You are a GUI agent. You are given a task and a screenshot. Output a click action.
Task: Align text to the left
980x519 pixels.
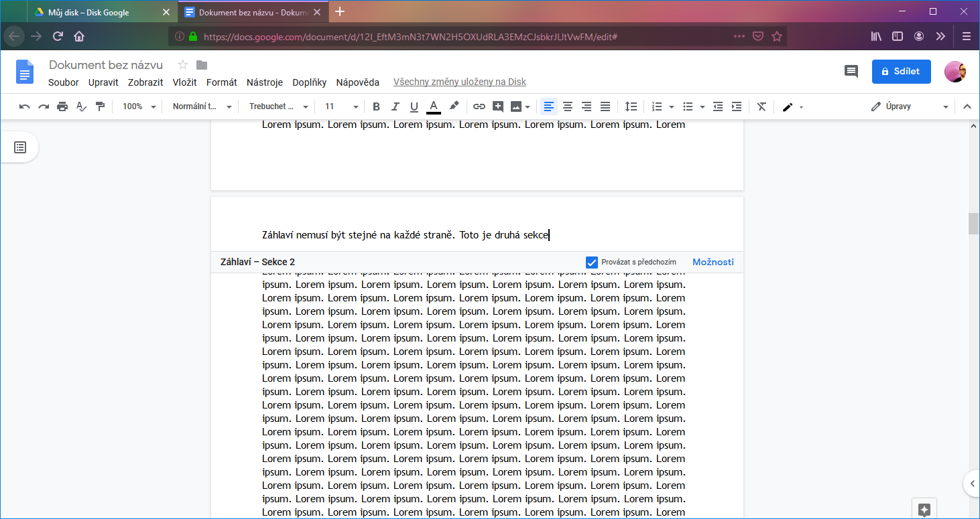549,106
